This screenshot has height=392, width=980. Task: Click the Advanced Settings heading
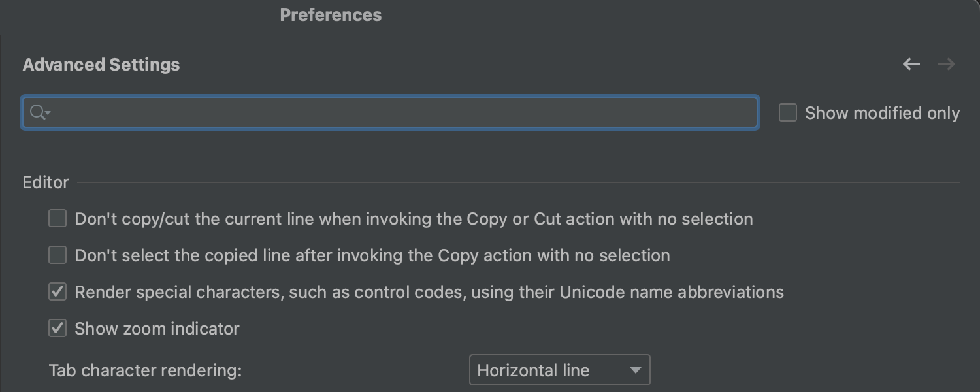[101, 65]
